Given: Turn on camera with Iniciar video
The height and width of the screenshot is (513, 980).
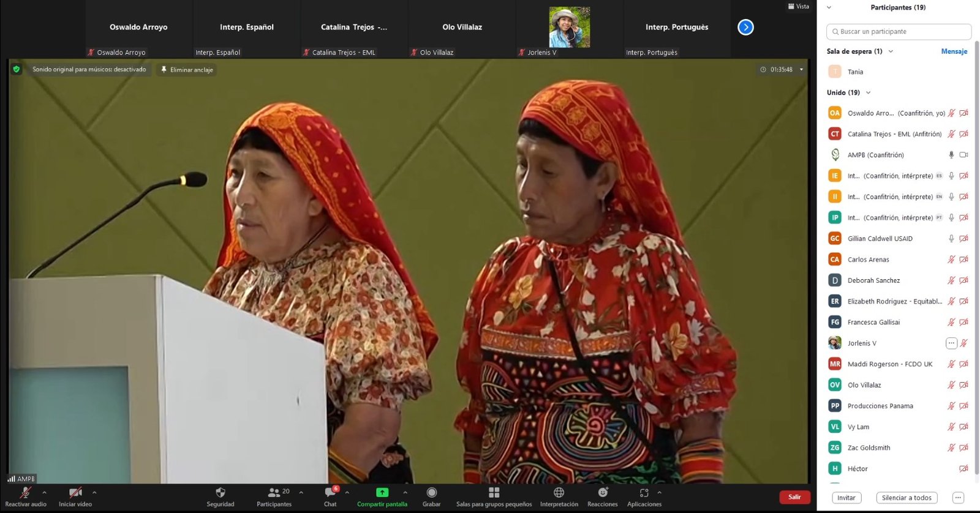Looking at the screenshot, I should tap(75, 493).
